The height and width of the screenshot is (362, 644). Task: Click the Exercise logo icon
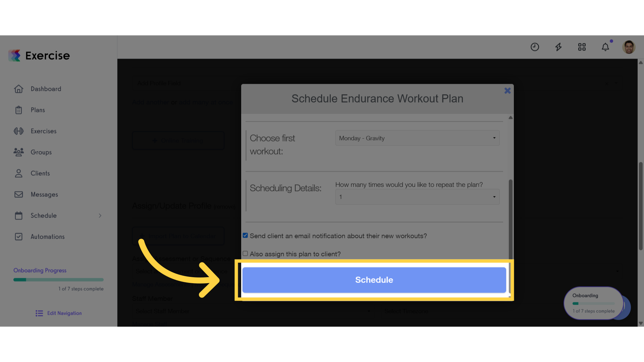point(14,56)
